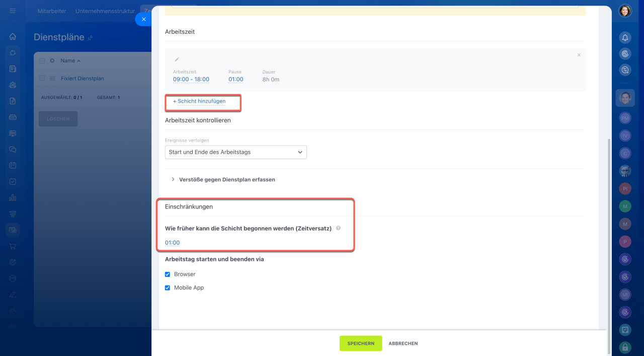Screen dimensions: 644x356
Task: Toggle the Mobile App checkbox
Action: [x=168, y=288]
